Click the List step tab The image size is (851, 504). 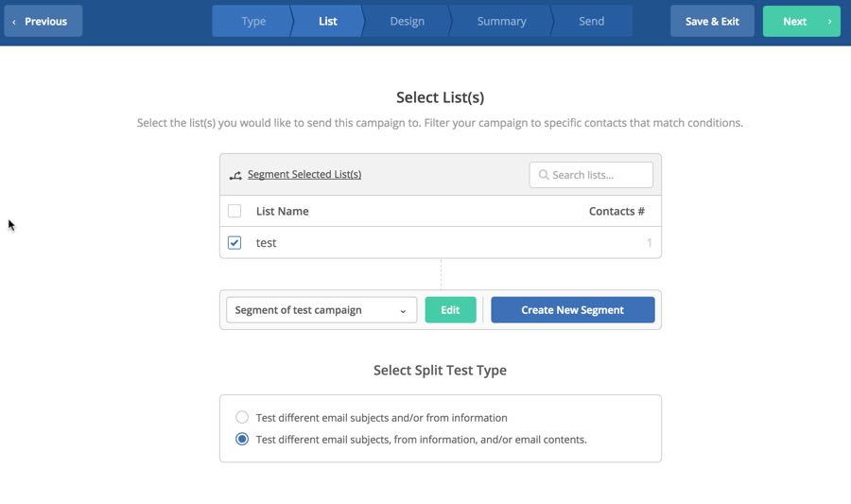[327, 22]
